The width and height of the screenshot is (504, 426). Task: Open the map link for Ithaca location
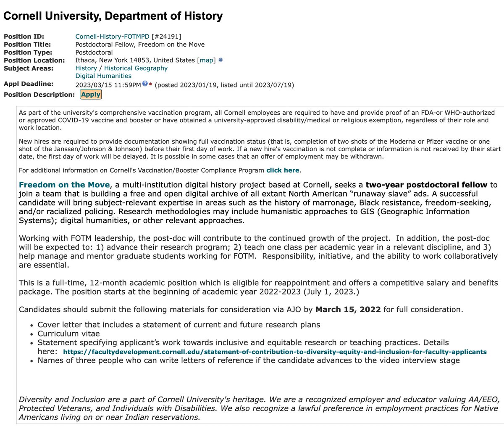click(206, 60)
